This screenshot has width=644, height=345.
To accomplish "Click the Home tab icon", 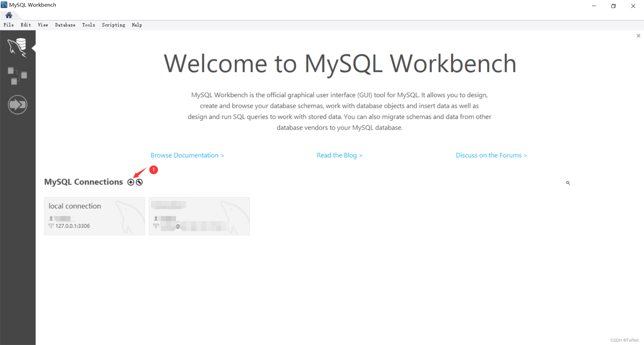I will coord(9,15).
